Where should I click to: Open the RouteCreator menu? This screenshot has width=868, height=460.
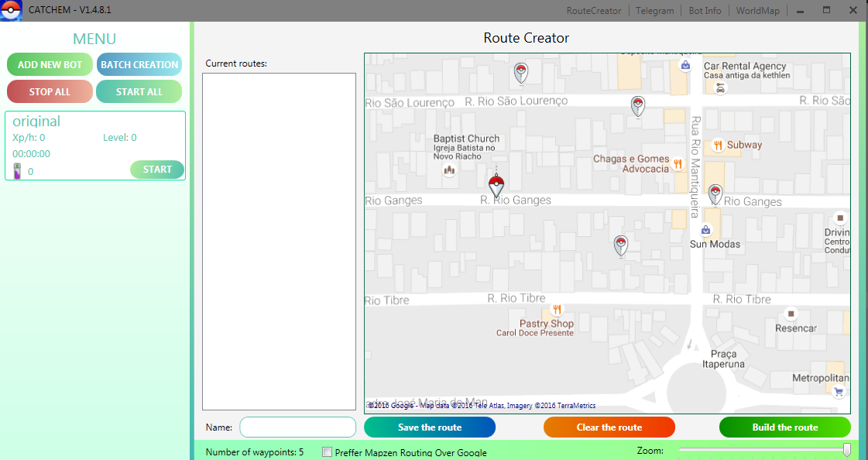(x=593, y=11)
